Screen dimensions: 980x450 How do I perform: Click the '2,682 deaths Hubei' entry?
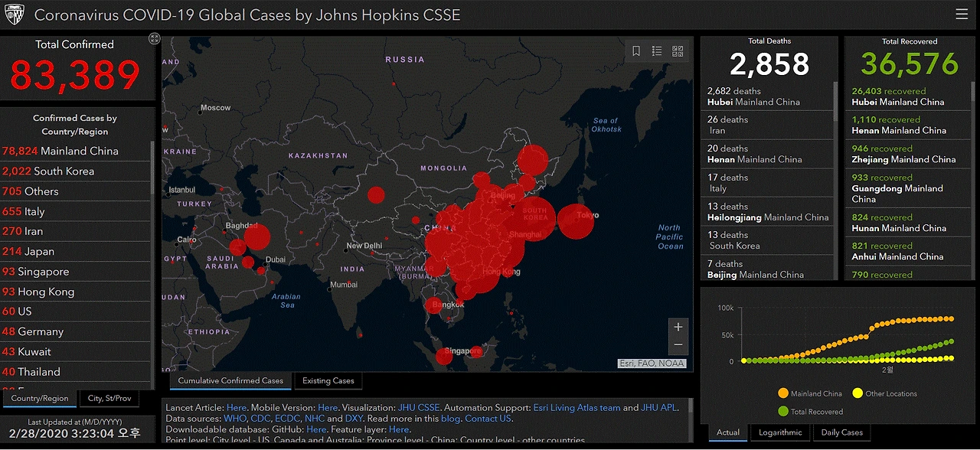coord(767,96)
